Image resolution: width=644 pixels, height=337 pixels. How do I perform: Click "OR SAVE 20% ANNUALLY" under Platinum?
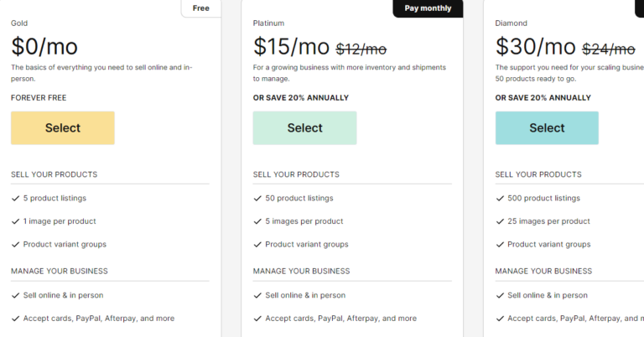pyautogui.click(x=300, y=98)
